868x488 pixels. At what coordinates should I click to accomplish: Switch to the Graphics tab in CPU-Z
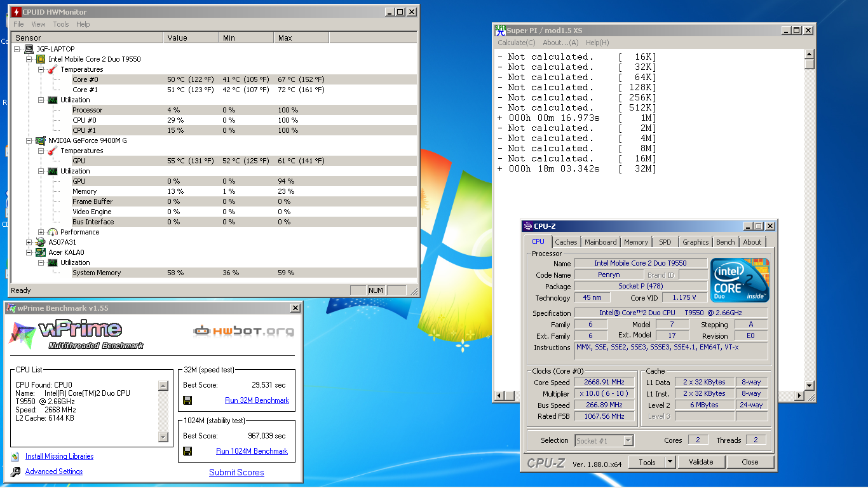tap(696, 242)
